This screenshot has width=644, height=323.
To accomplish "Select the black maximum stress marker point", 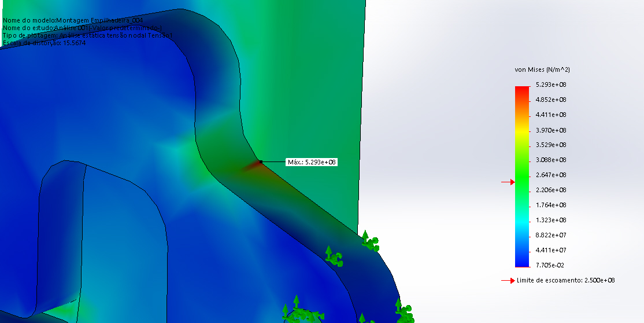I will coord(261,162).
